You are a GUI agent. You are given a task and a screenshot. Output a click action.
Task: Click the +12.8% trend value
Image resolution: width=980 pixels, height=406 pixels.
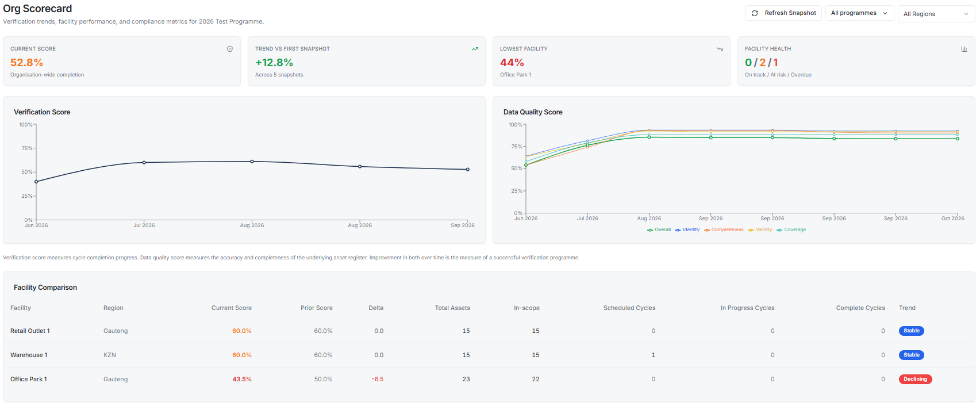[274, 63]
